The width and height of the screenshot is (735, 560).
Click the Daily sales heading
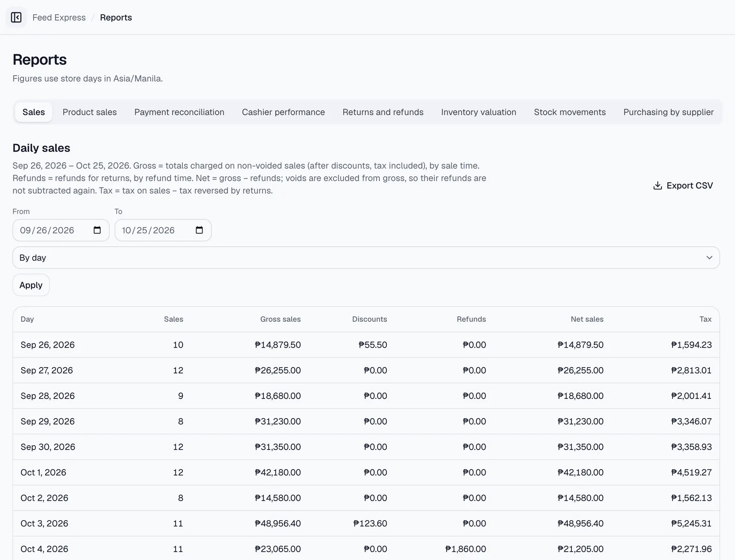click(41, 148)
